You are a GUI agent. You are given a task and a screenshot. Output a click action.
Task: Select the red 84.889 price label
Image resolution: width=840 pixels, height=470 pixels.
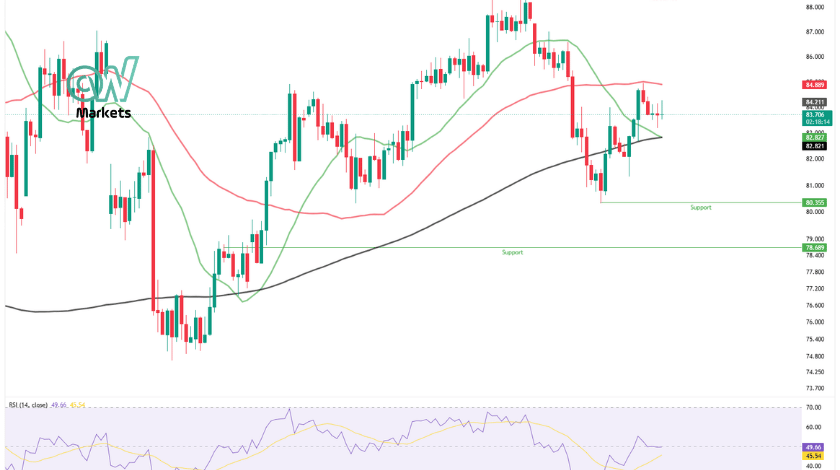(x=814, y=85)
